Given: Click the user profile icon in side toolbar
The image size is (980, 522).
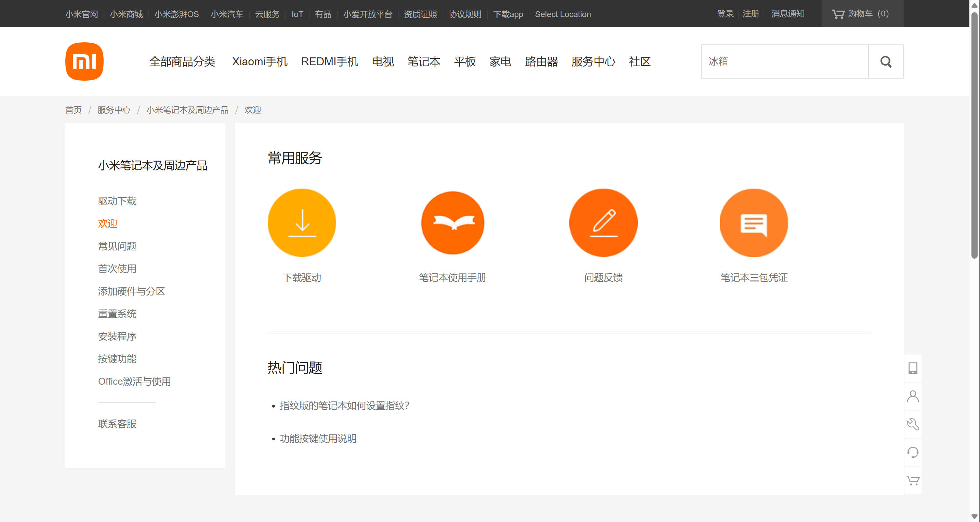Looking at the screenshot, I should 912,396.
